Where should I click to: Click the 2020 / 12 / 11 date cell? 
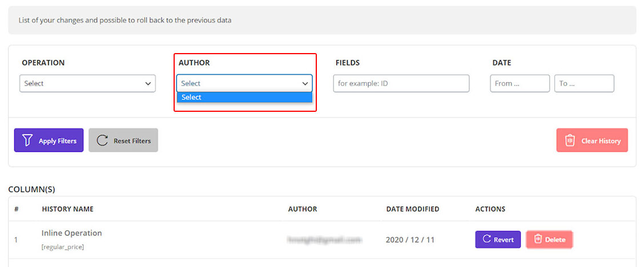point(409,240)
